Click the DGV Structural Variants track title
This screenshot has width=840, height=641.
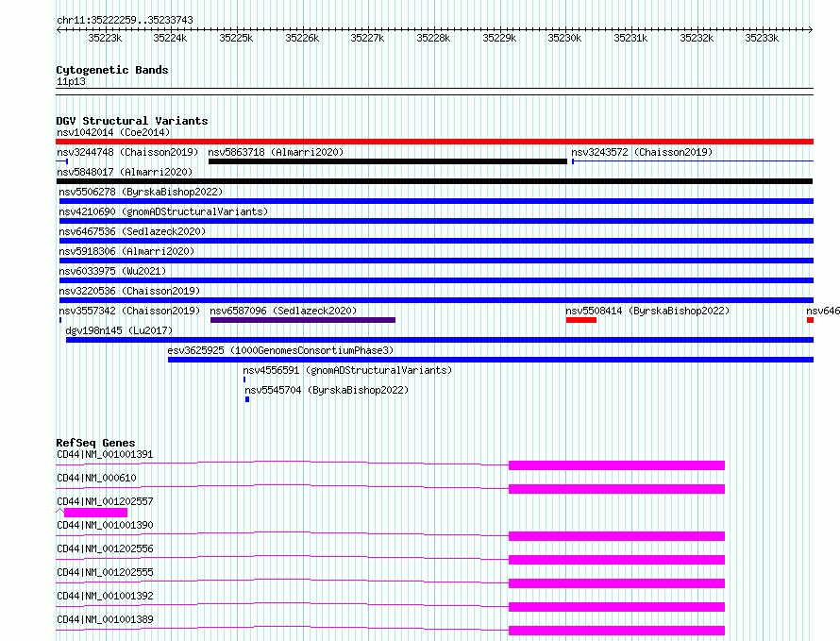tap(132, 121)
